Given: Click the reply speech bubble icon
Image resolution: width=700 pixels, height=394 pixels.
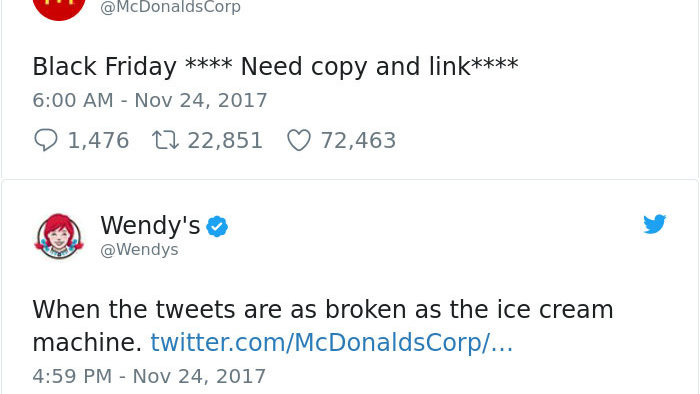Looking at the screenshot, I should pos(46,140).
